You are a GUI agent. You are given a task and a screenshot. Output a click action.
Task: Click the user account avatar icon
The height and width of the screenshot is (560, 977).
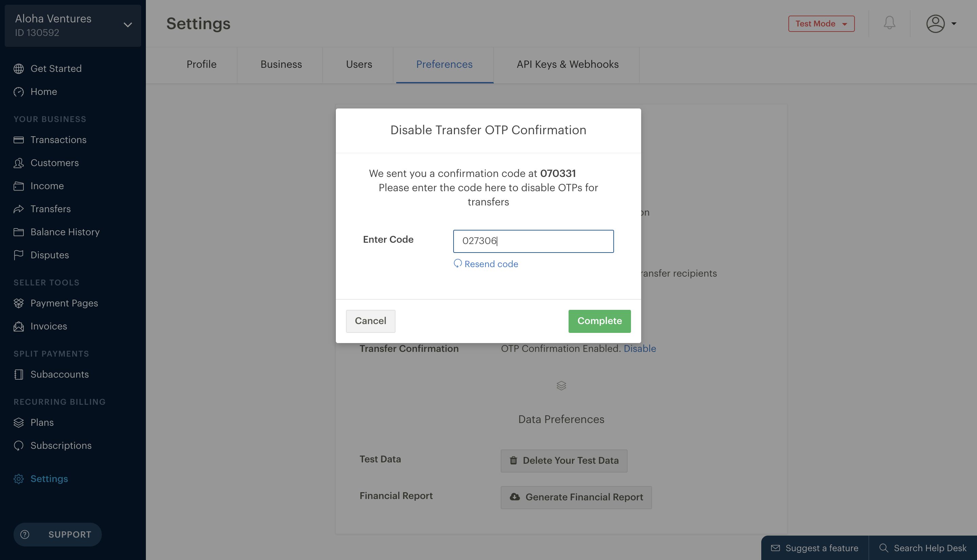(935, 23)
